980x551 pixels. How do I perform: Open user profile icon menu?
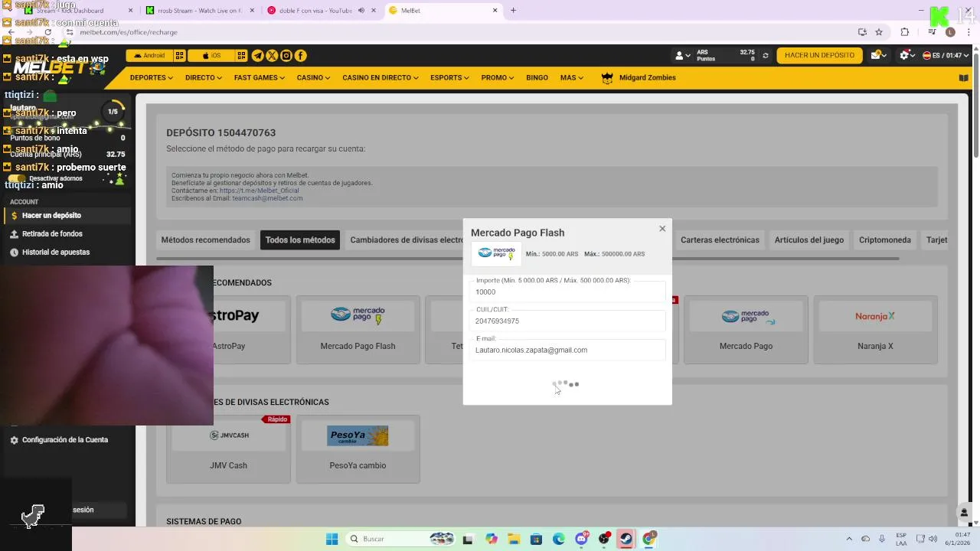[x=682, y=56]
